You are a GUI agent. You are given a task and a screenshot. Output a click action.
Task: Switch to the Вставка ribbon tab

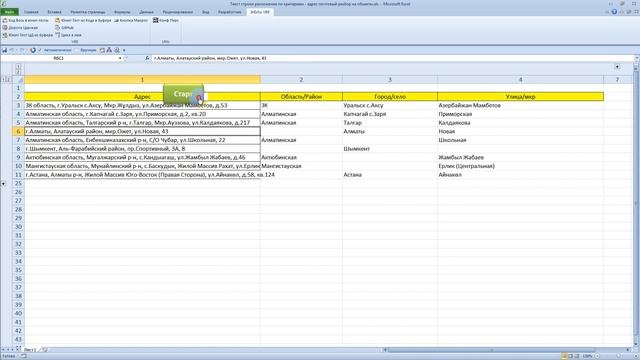coord(54,12)
